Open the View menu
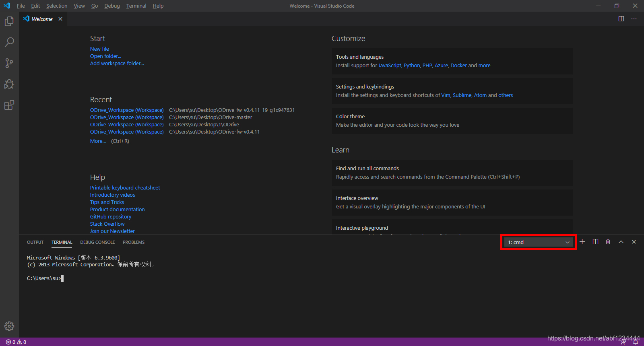The height and width of the screenshot is (346, 644). click(79, 6)
